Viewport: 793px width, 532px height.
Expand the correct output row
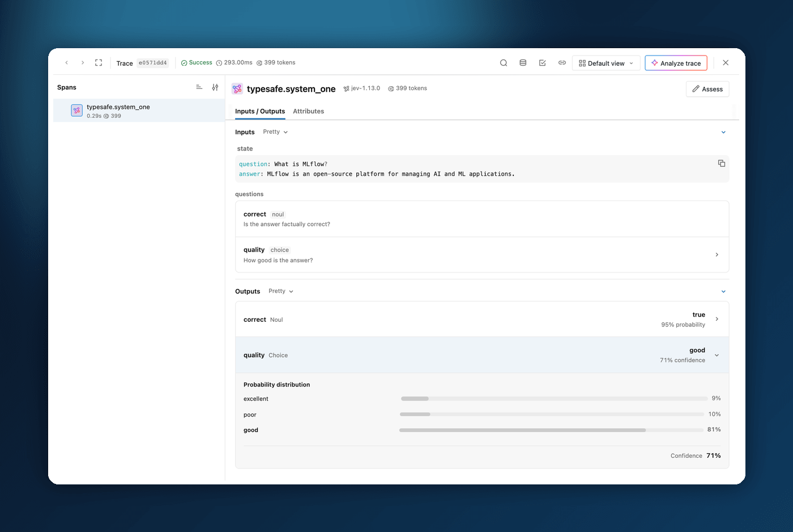point(717,319)
